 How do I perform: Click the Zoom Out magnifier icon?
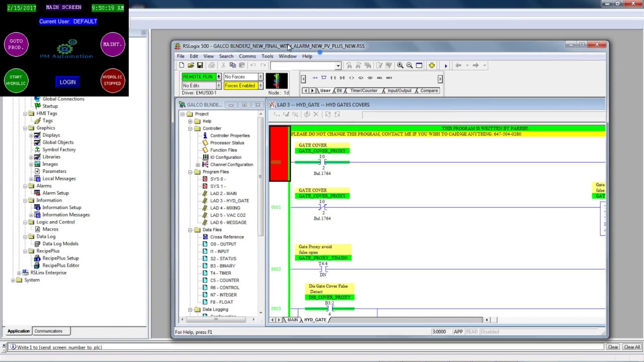[x=410, y=65]
